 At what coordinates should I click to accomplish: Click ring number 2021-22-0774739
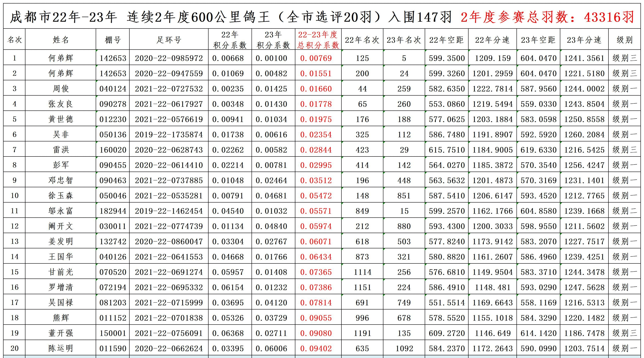[x=169, y=226]
